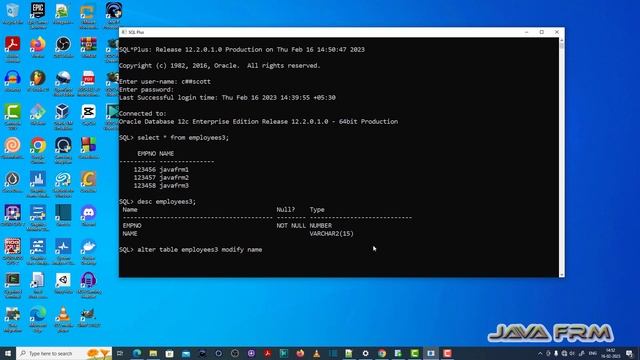Open the Notification Center icon
Image resolution: width=640 pixels, height=360 pixels.
pos(629,353)
